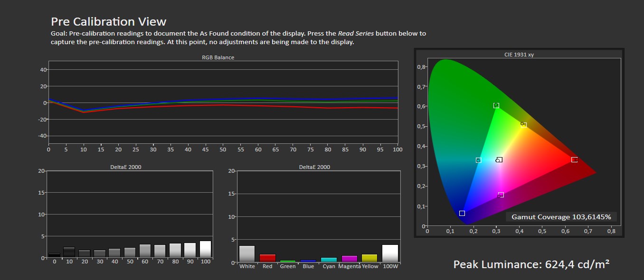Click the White bar in the color DeltaE chart
644x280 pixels.
pyautogui.click(x=247, y=253)
